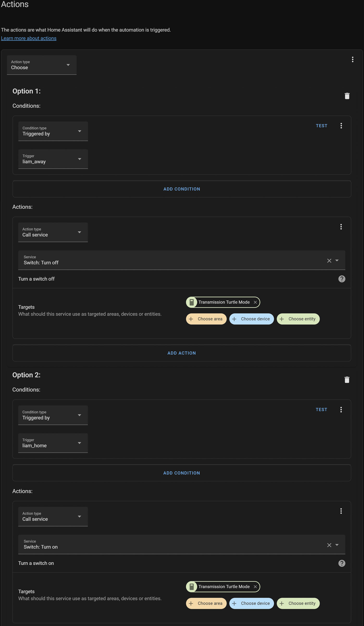
Task: Choose area for Turn off targets
Action: click(206, 319)
